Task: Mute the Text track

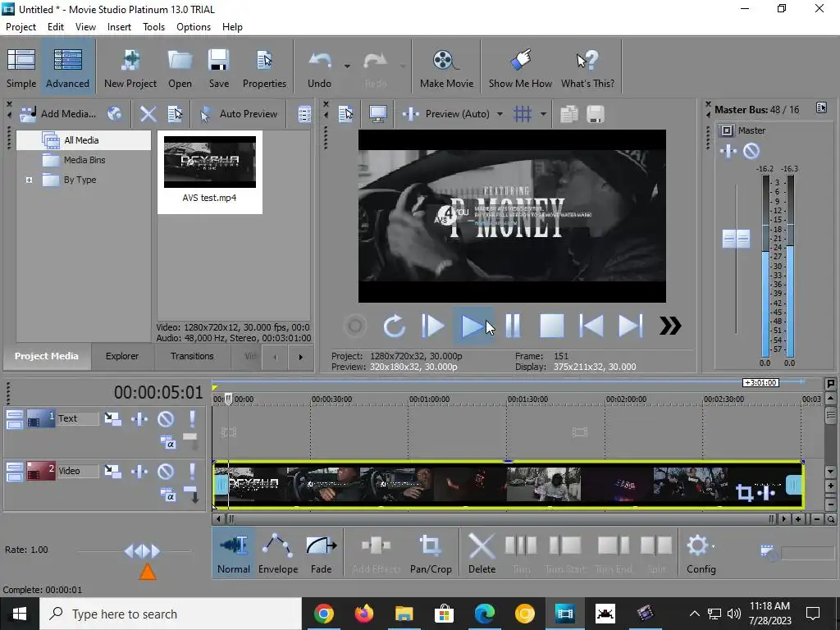Action: click(166, 419)
